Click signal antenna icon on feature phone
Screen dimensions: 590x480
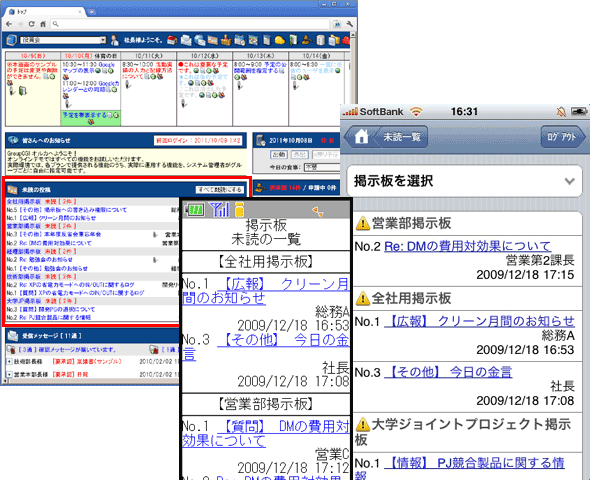[x=219, y=210]
